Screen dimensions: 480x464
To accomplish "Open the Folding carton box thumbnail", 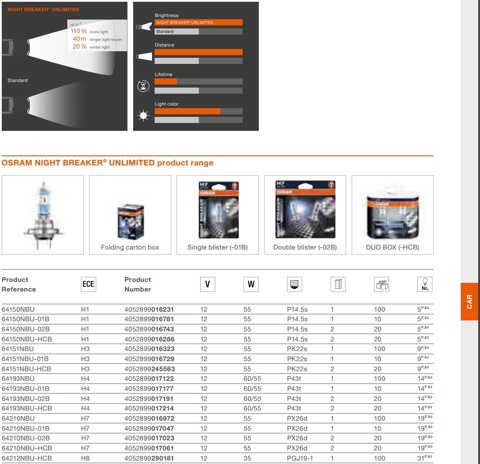I will [x=130, y=215].
